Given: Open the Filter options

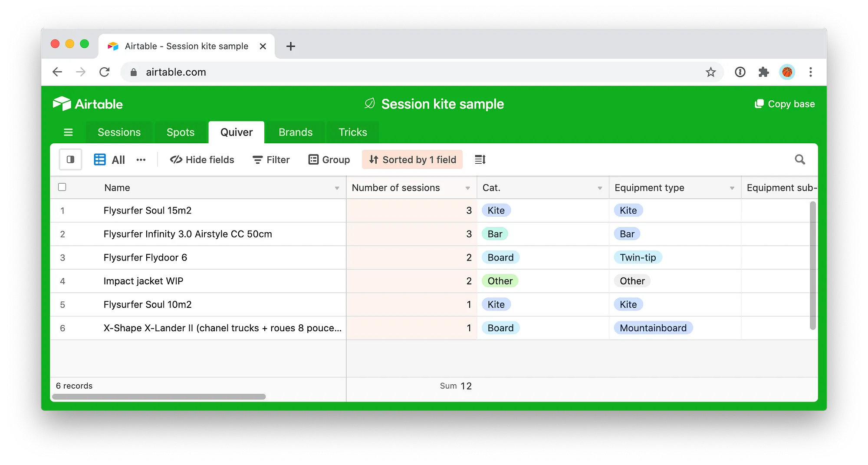Looking at the screenshot, I should pyautogui.click(x=271, y=160).
